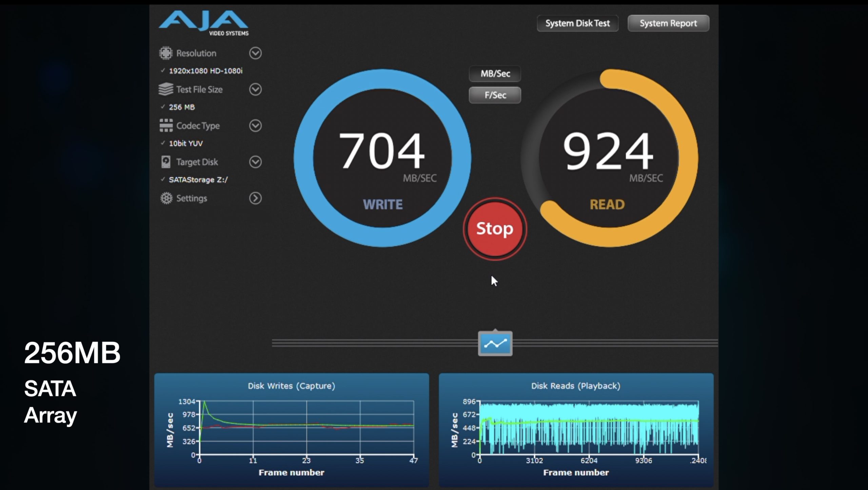
Task: Open the Settings arrow
Action: point(255,198)
